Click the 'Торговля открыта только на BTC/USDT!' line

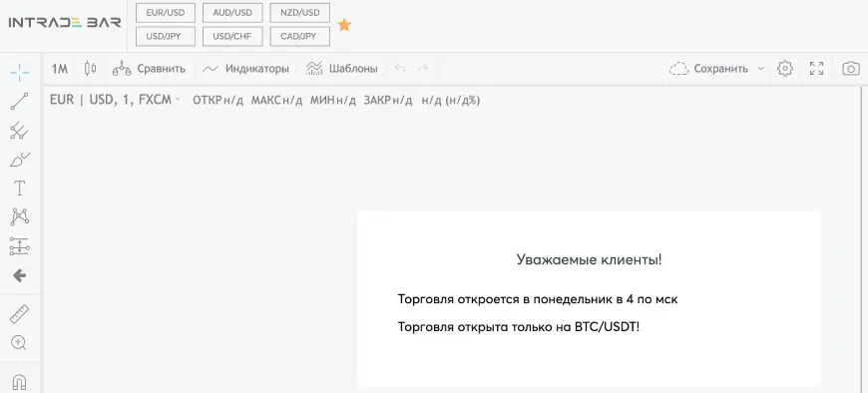tap(519, 327)
